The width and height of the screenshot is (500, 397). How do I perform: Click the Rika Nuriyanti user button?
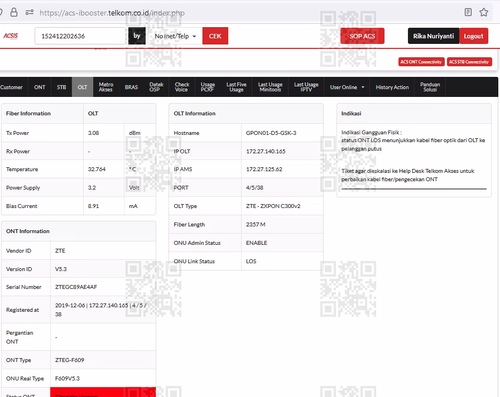point(433,36)
